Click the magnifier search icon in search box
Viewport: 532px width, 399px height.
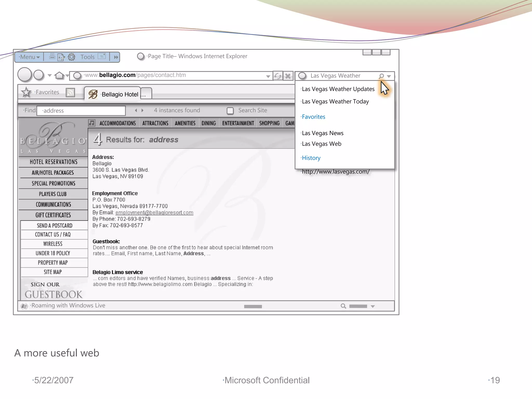point(381,76)
